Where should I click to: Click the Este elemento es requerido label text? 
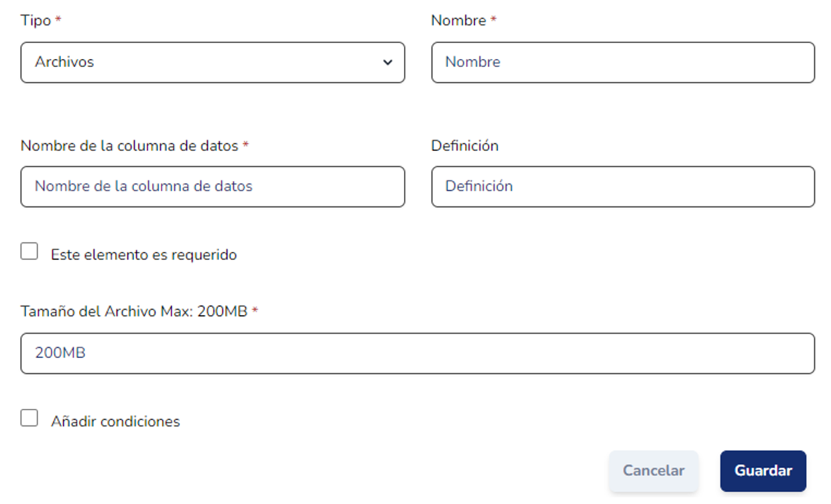click(x=143, y=255)
